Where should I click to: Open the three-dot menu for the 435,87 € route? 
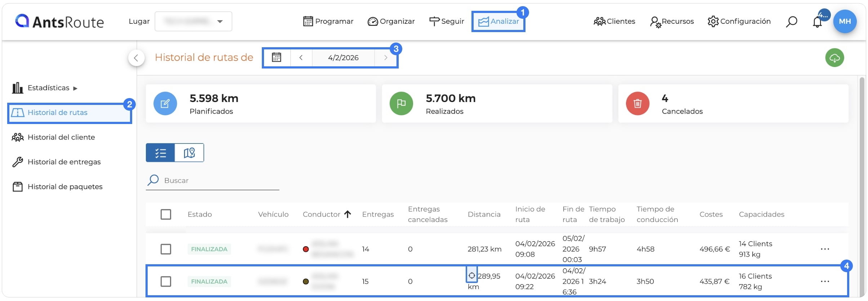pyautogui.click(x=825, y=282)
